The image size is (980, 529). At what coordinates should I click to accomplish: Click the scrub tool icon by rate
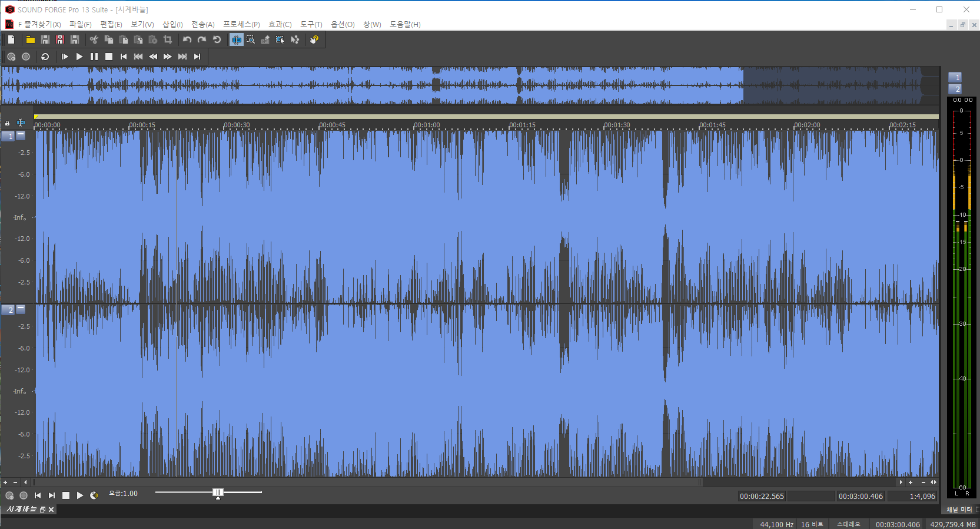94,495
